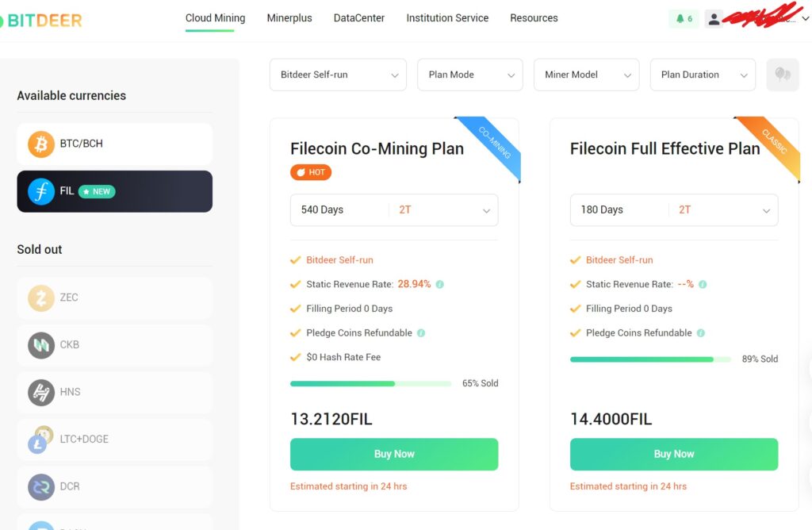812x530 pixels.
Task: Open the Miner Model dropdown
Action: 586,74
